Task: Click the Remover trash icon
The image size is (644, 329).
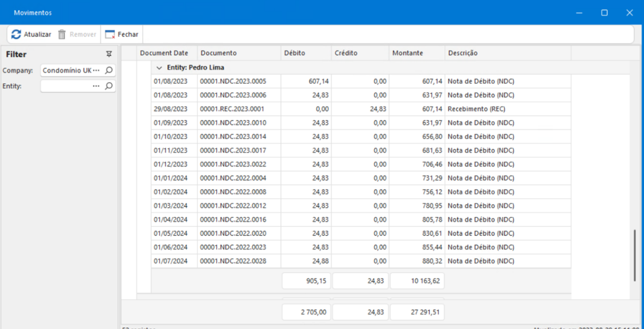Action: [x=62, y=34]
